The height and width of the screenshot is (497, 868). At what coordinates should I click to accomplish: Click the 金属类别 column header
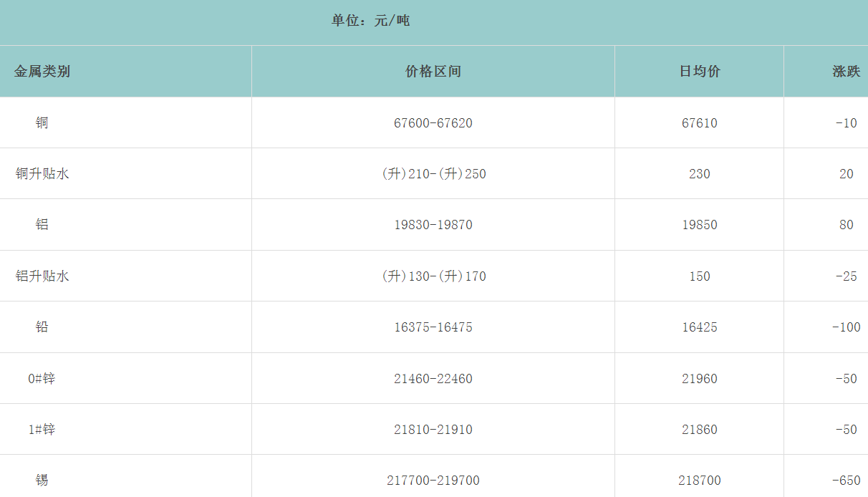[42, 72]
